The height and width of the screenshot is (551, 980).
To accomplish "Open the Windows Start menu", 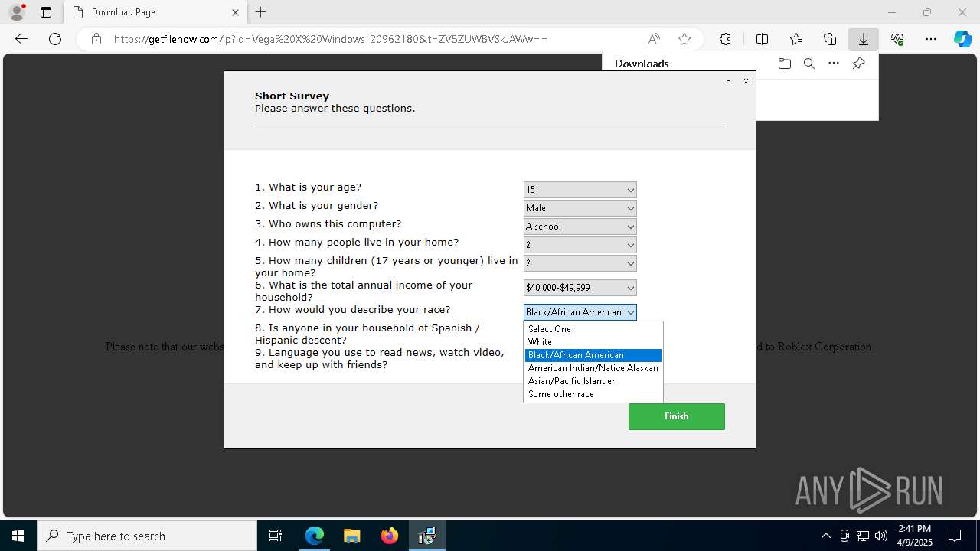I will (x=18, y=536).
